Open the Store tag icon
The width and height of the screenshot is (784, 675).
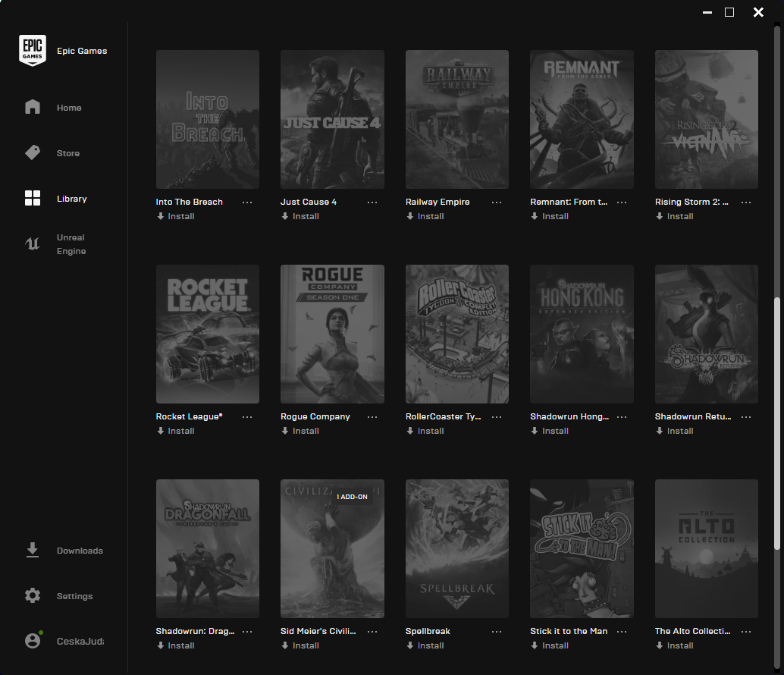click(x=33, y=152)
